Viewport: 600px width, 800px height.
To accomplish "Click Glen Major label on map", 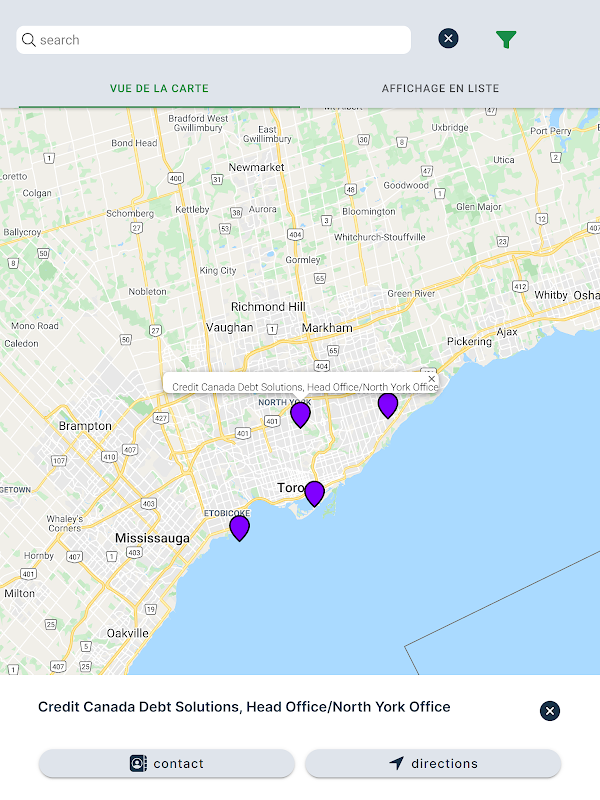I will pyautogui.click(x=479, y=207).
